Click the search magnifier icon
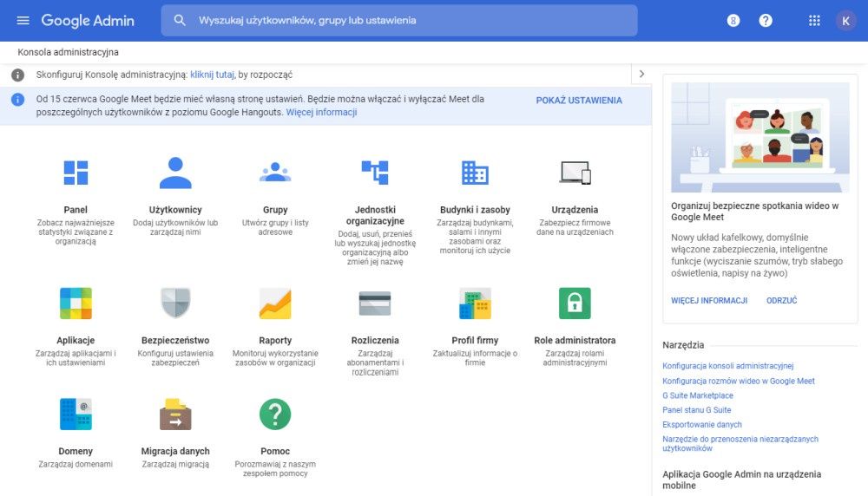Screen dimensions: 868x496 180,21
